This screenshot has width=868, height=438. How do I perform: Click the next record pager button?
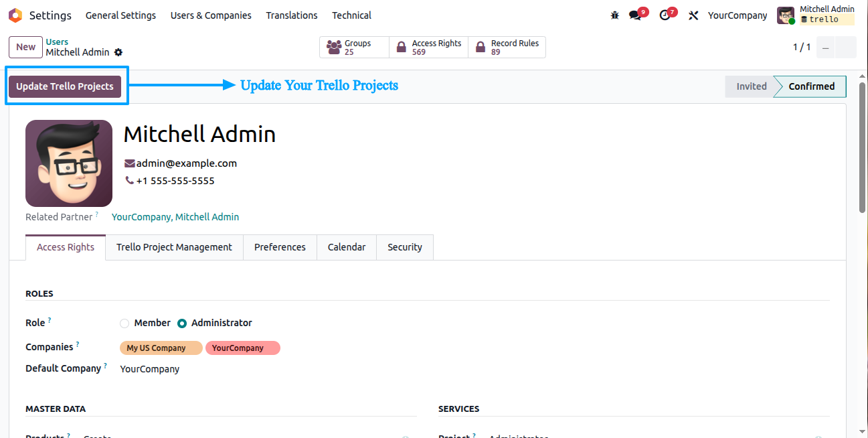pos(846,48)
